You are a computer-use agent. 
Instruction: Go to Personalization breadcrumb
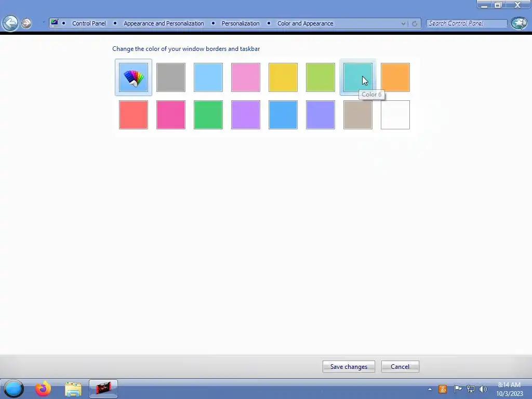(x=241, y=23)
